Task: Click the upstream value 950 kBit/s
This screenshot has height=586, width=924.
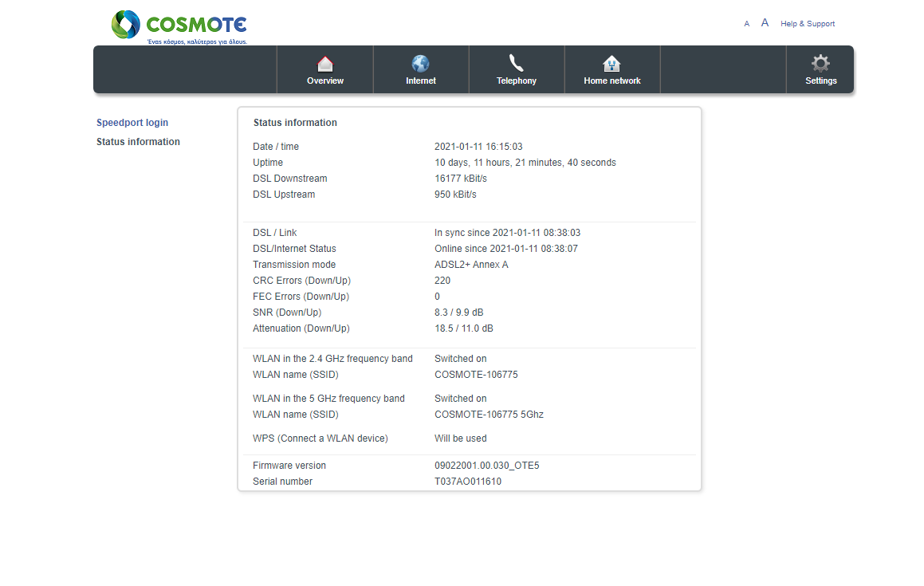Action: pyautogui.click(x=455, y=195)
